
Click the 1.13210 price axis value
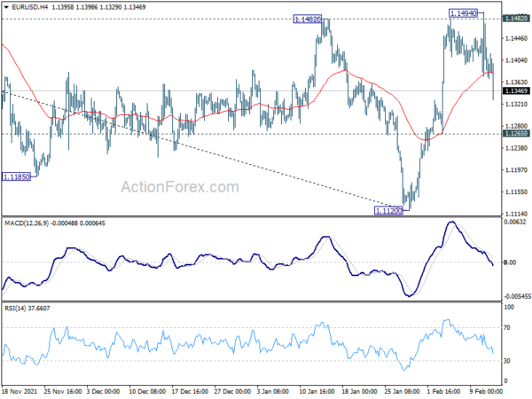[516, 104]
